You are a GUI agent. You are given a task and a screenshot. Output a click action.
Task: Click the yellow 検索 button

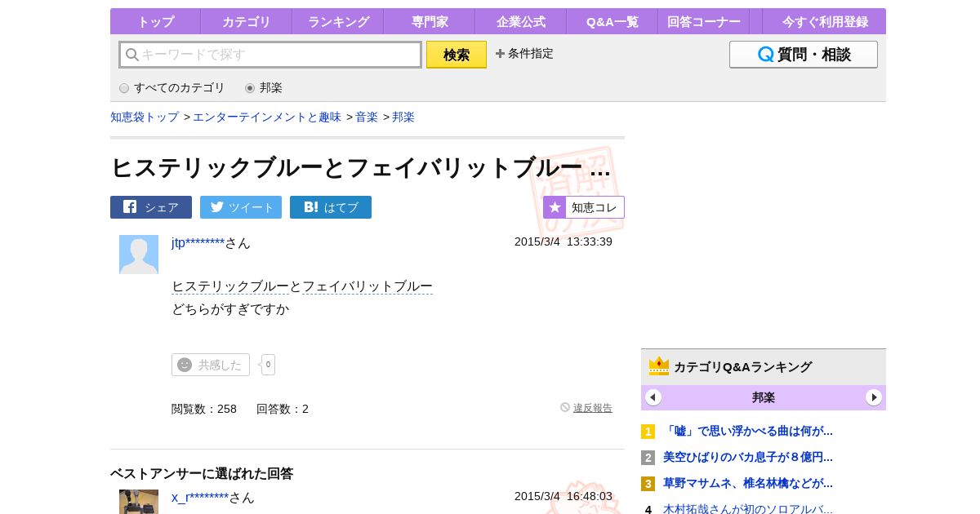(x=457, y=55)
